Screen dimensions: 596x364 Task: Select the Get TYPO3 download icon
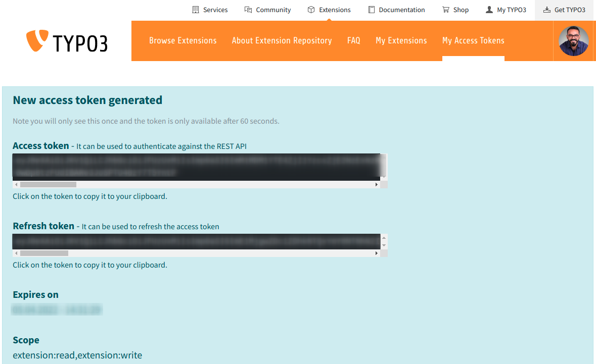[547, 9]
